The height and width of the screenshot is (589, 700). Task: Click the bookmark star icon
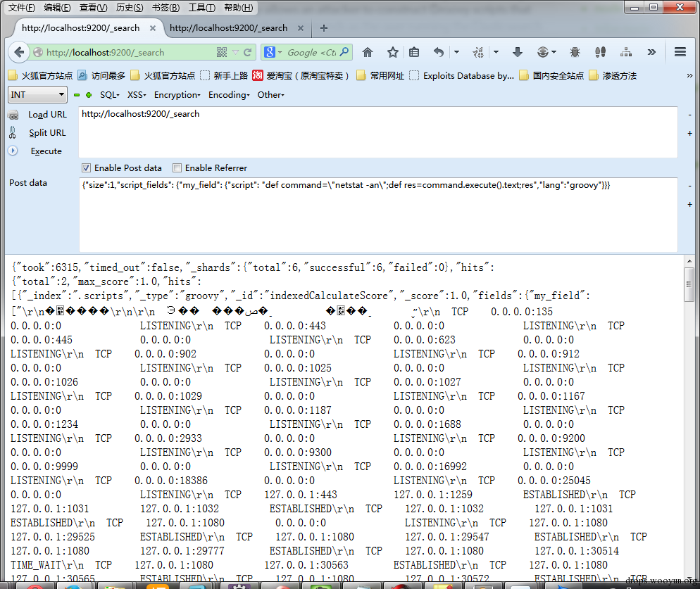(x=393, y=53)
